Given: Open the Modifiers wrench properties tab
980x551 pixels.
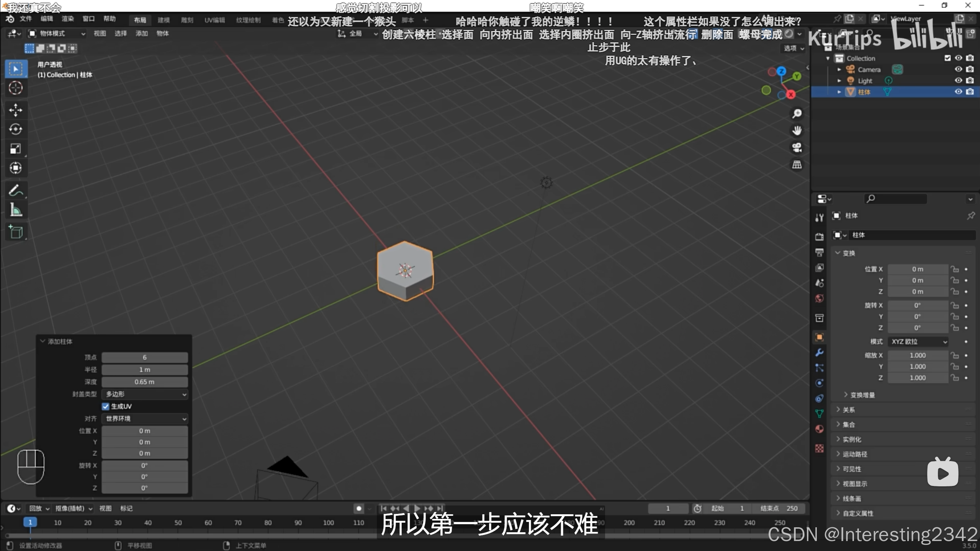Looking at the screenshot, I should tap(819, 352).
